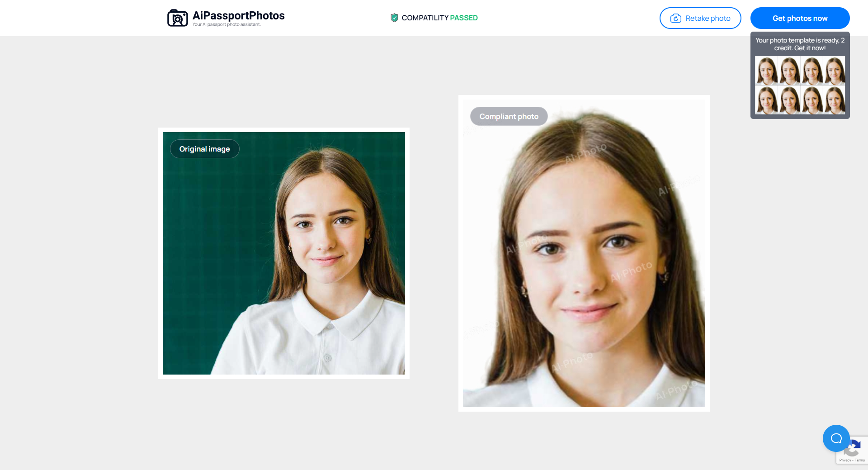The width and height of the screenshot is (868, 470).
Task: Click first photo in template sheet's top row
Action: (767, 71)
